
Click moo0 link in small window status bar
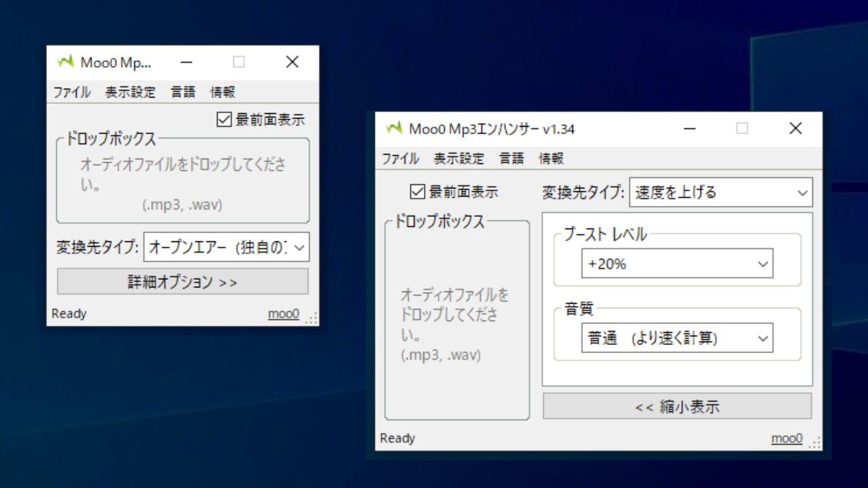pos(283,314)
